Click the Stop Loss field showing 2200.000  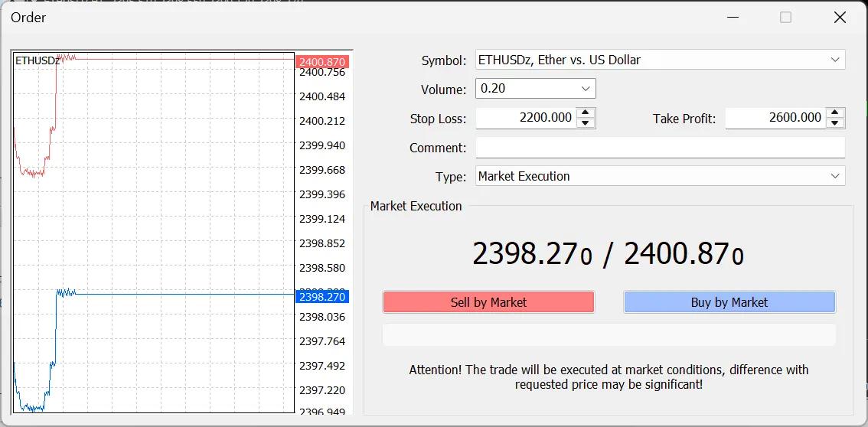pyautogui.click(x=526, y=118)
